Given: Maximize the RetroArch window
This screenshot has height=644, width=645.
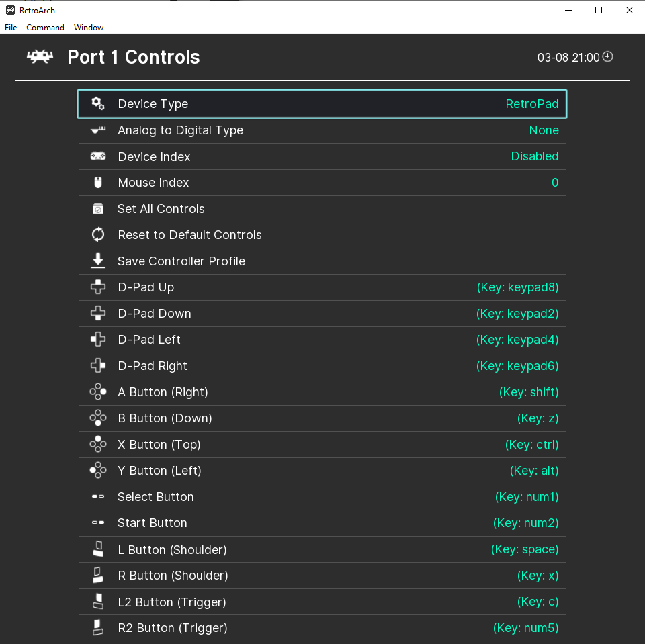Looking at the screenshot, I should [599, 10].
